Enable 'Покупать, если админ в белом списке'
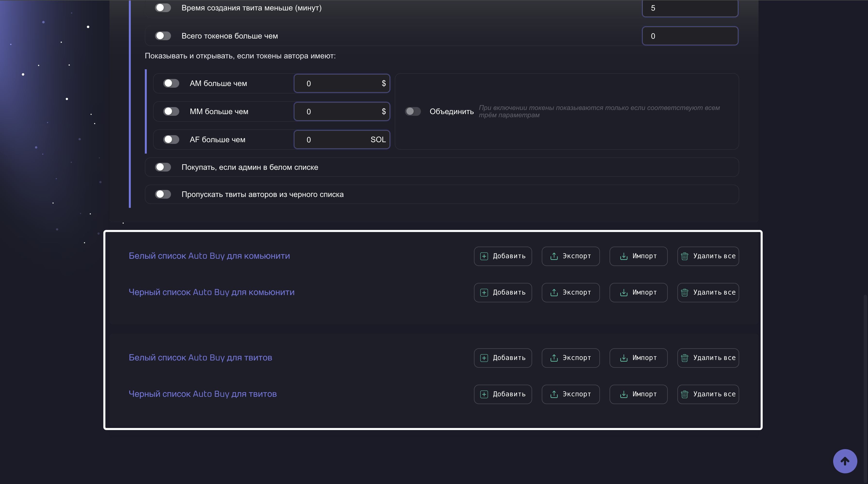Screen dimensions: 868x484 point(163,167)
